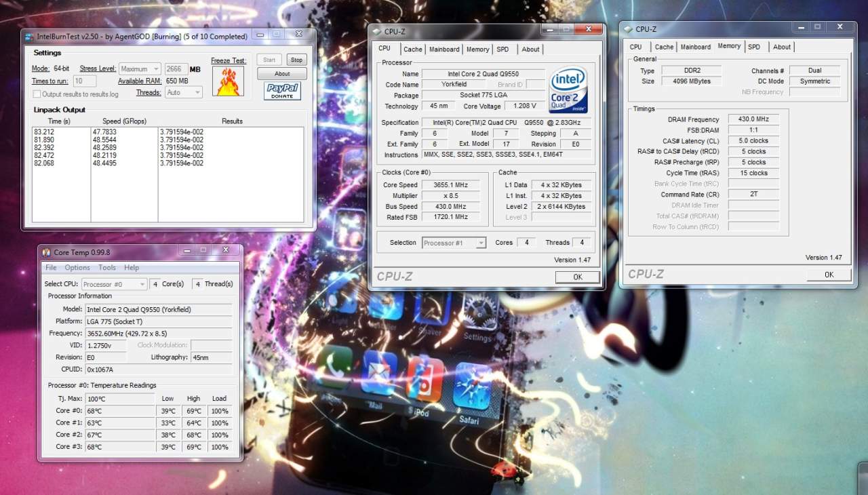The height and width of the screenshot is (495, 868).
Task: Open the Tools menu in Core Temp
Action: tap(107, 268)
